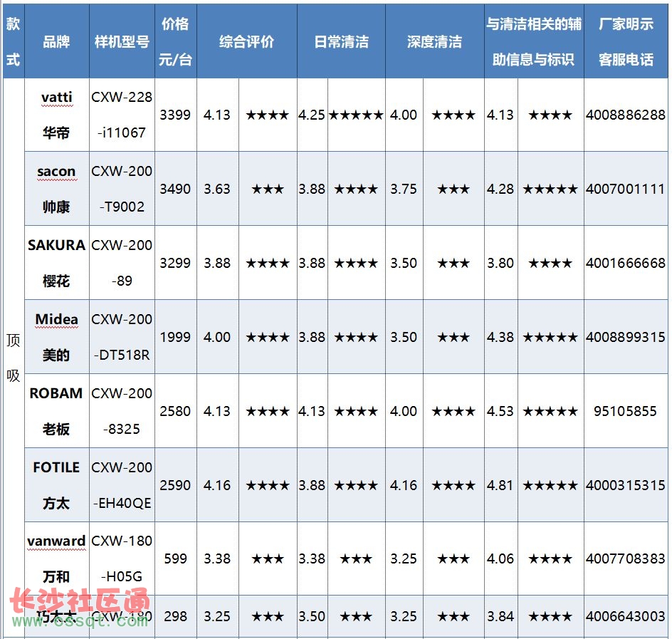Viewport: 672px width, 639px height.
Task: Select phone number 4001666668
Action: [626, 262]
